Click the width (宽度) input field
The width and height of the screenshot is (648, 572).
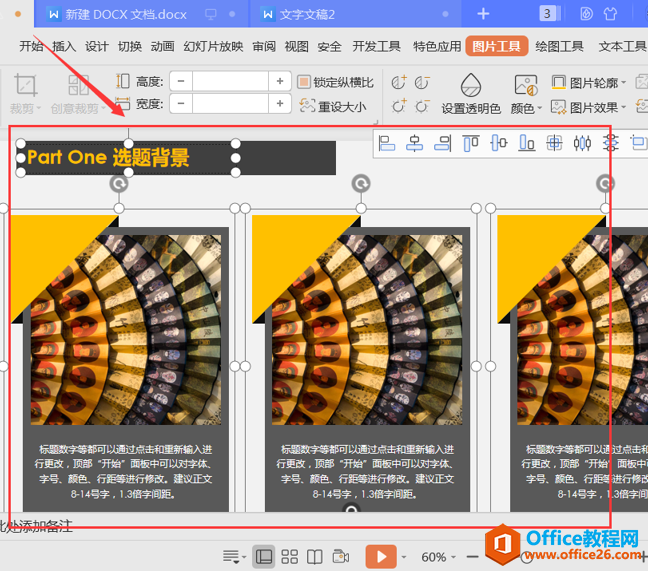(x=230, y=103)
